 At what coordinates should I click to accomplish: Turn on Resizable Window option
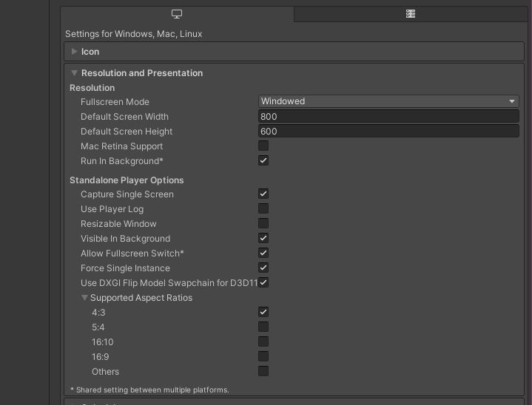(263, 223)
